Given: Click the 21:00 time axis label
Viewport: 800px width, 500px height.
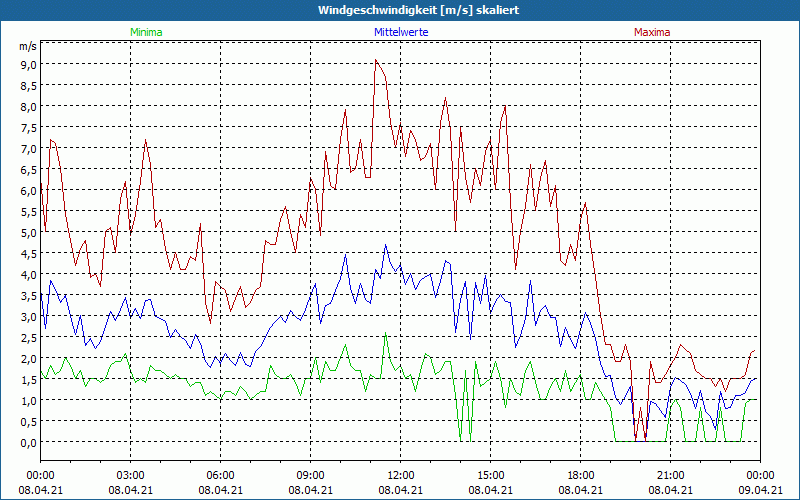Looking at the screenshot, I should point(671,475).
